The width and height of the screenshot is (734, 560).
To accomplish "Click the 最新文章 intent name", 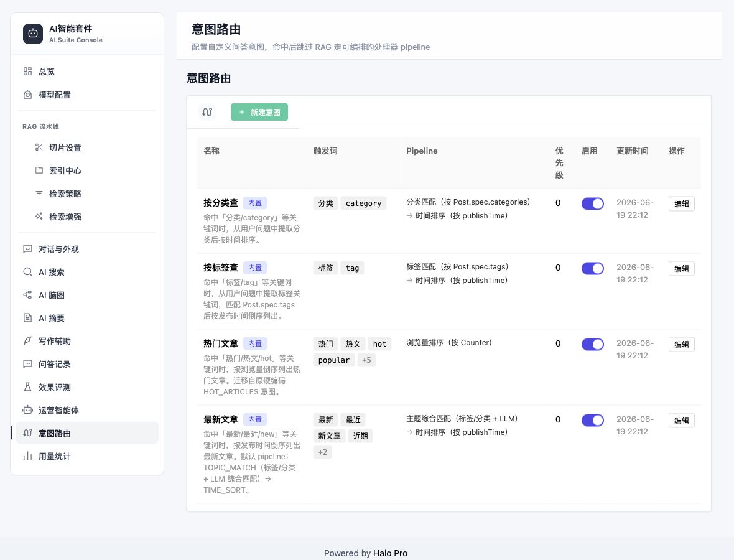I will pos(220,419).
